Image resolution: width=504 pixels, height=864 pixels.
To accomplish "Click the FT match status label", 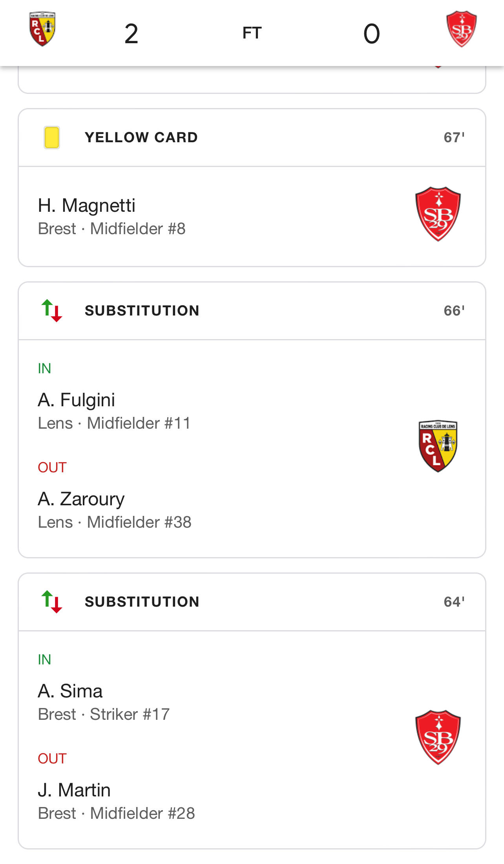I will pos(252,33).
